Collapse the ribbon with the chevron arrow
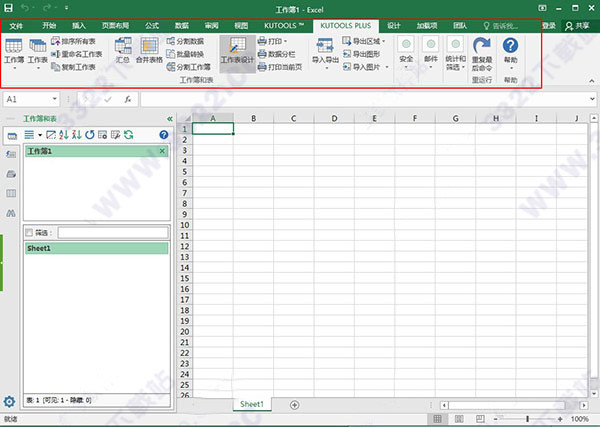The height and width of the screenshot is (427, 600). tap(592, 81)
